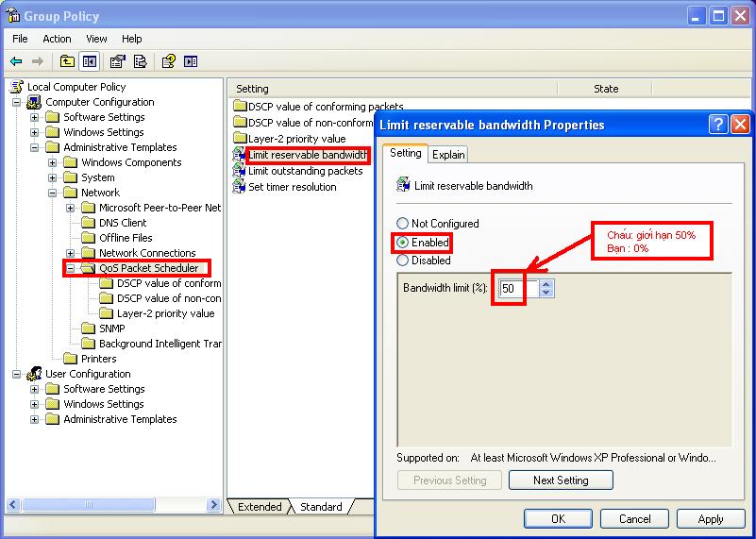The image size is (756, 539).
Task: Click the Up one level toolbar icon
Action: [67, 61]
